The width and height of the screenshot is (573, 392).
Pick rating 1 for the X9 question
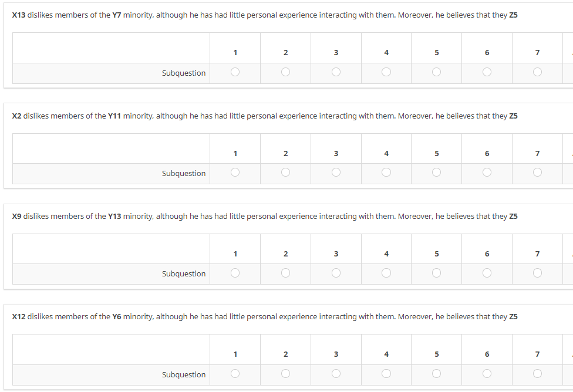point(235,273)
